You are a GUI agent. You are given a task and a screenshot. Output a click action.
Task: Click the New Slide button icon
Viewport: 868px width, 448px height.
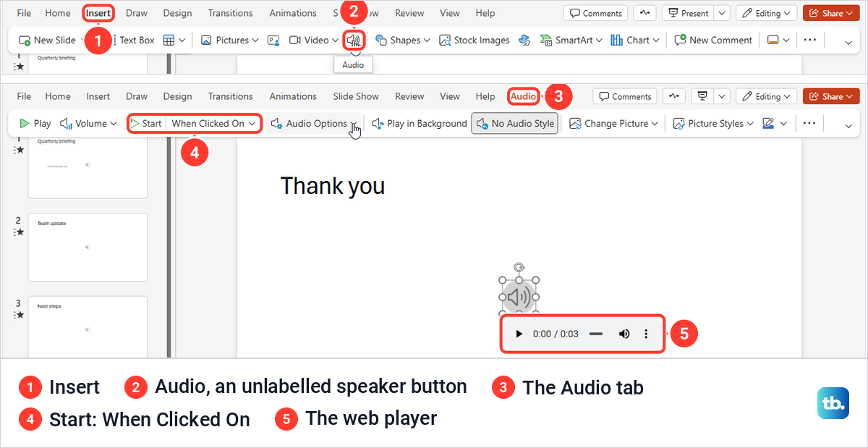(25, 41)
